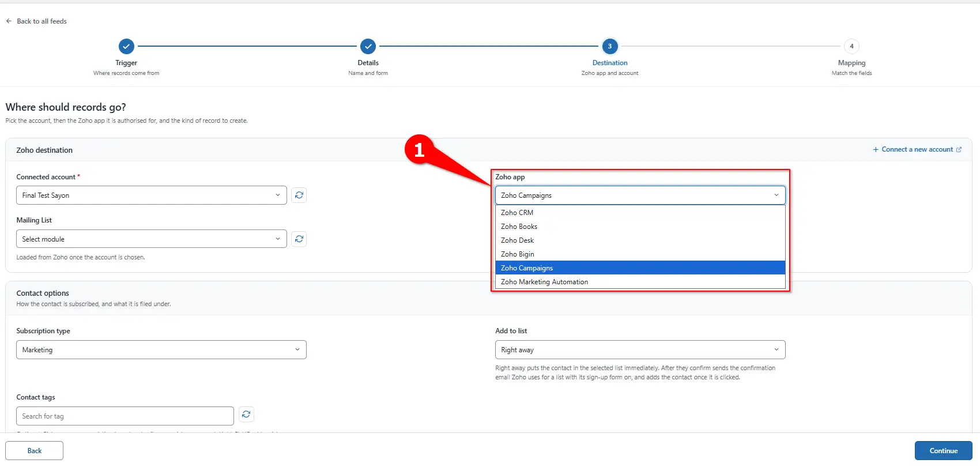The width and height of the screenshot is (980, 467).
Task: Collapse the Zoho app dropdown
Action: tap(640, 195)
